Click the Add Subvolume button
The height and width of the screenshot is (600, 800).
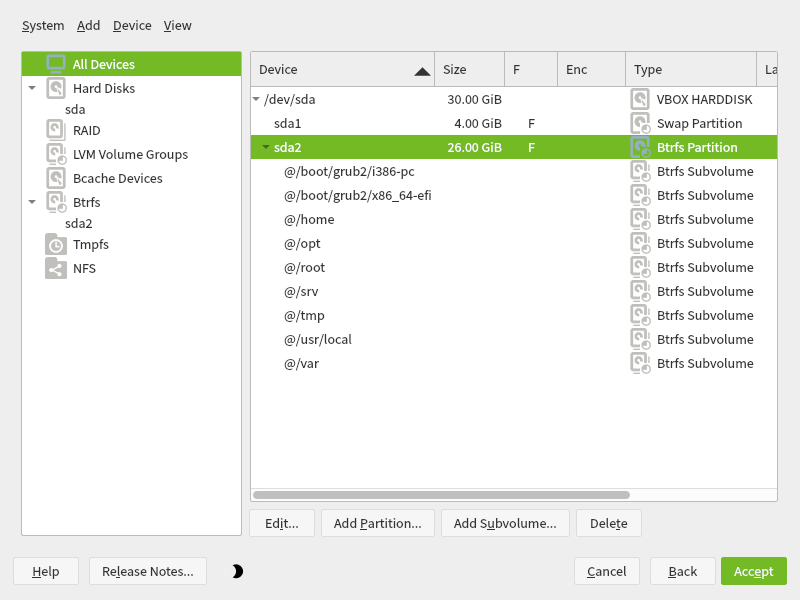click(505, 523)
